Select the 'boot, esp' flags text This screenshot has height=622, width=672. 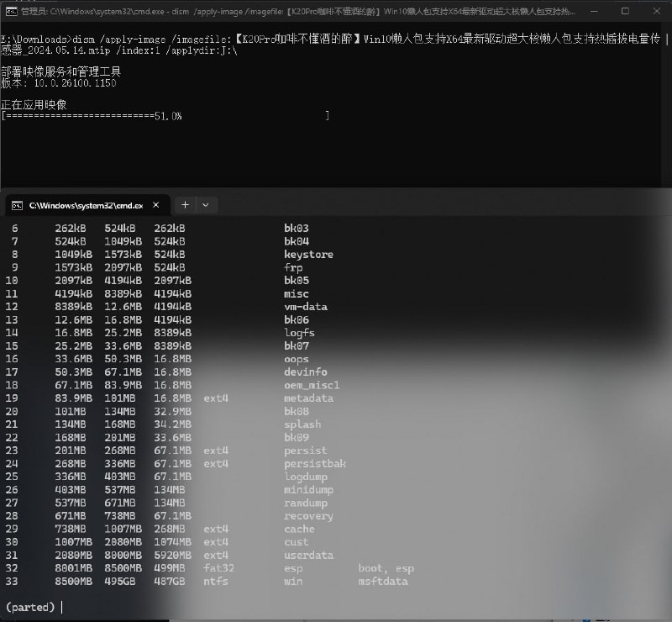point(386,568)
